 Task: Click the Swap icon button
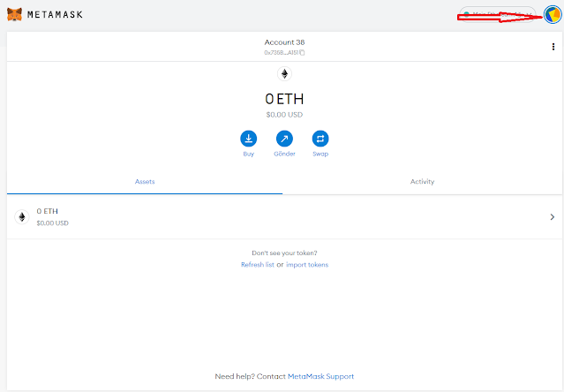(320, 139)
